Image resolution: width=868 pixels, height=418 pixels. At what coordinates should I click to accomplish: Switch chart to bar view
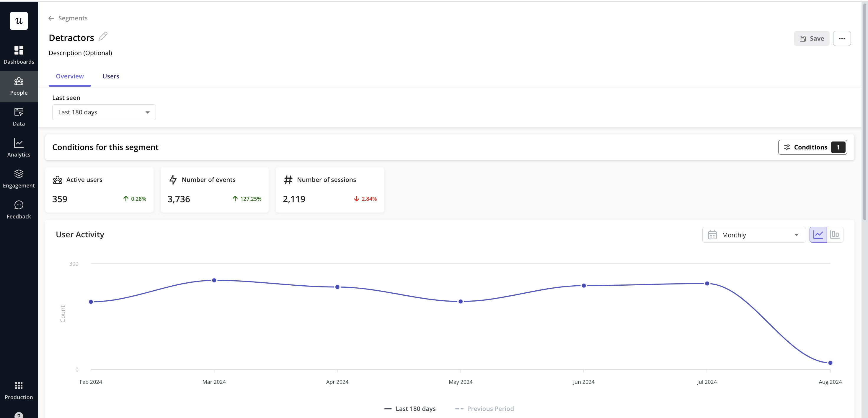[x=835, y=235]
